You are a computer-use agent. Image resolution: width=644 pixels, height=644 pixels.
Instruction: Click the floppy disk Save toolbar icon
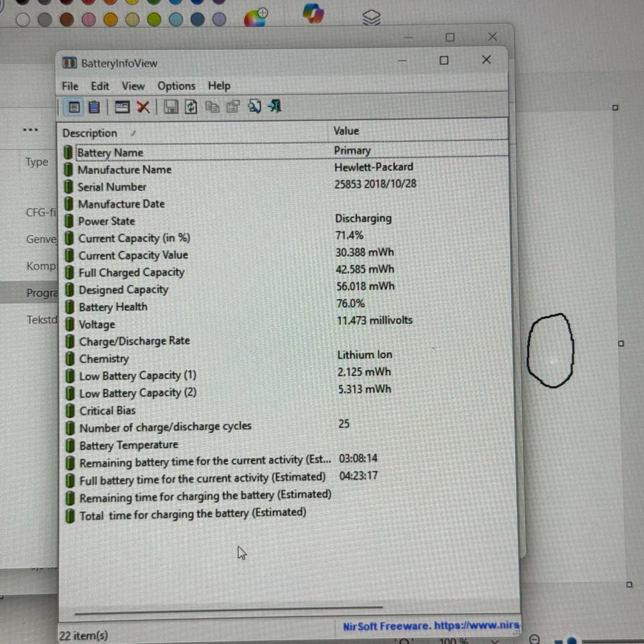[171, 107]
